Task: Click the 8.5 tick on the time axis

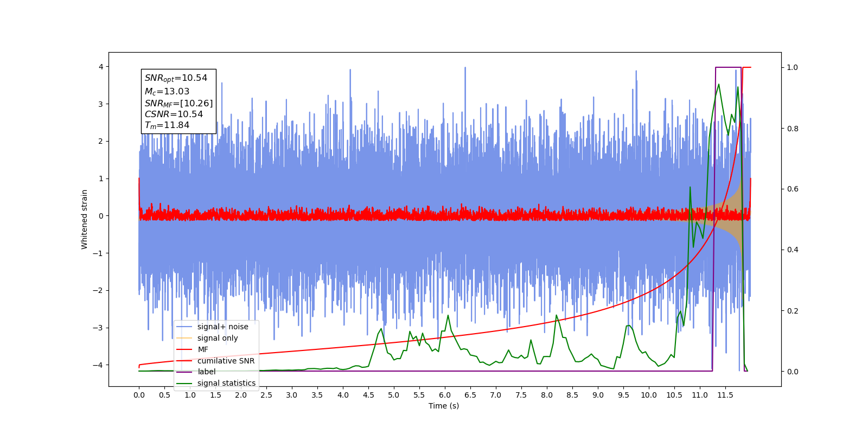Action: (x=572, y=395)
